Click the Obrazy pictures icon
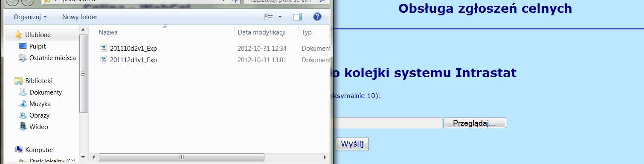This screenshot has height=164, width=644. pyautogui.click(x=23, y=115)
